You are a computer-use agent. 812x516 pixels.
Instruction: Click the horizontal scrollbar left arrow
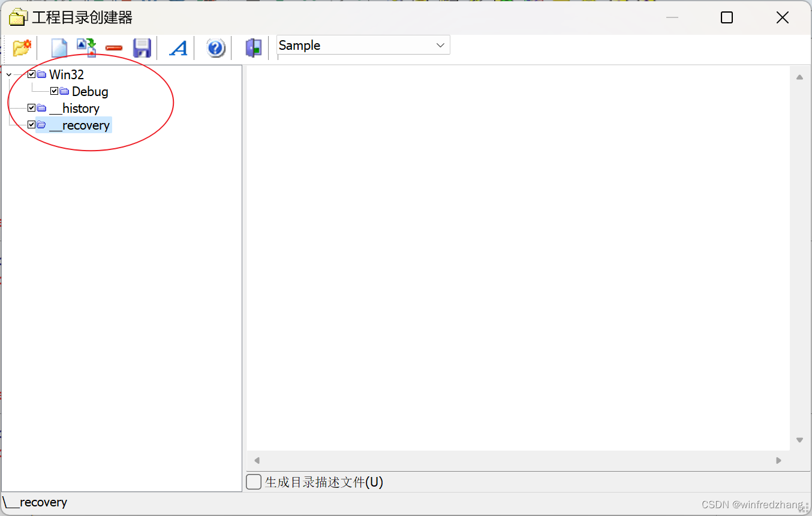click(257, 460)
